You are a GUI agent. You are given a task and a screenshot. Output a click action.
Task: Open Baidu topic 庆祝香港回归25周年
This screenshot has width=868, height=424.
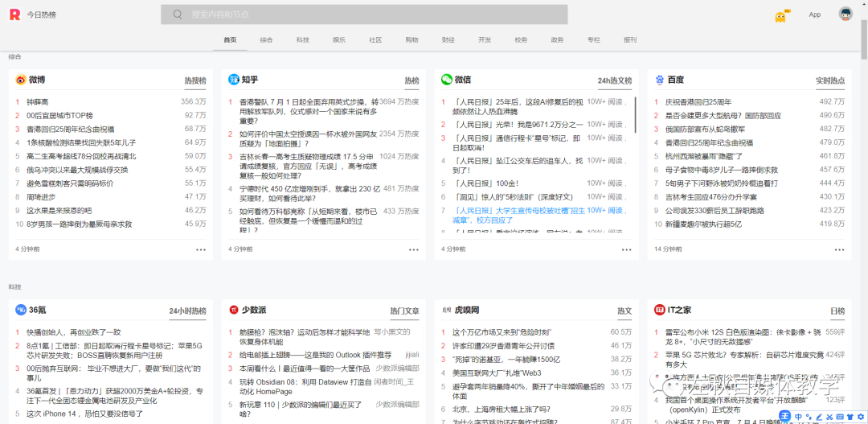(x=698, y=102)
